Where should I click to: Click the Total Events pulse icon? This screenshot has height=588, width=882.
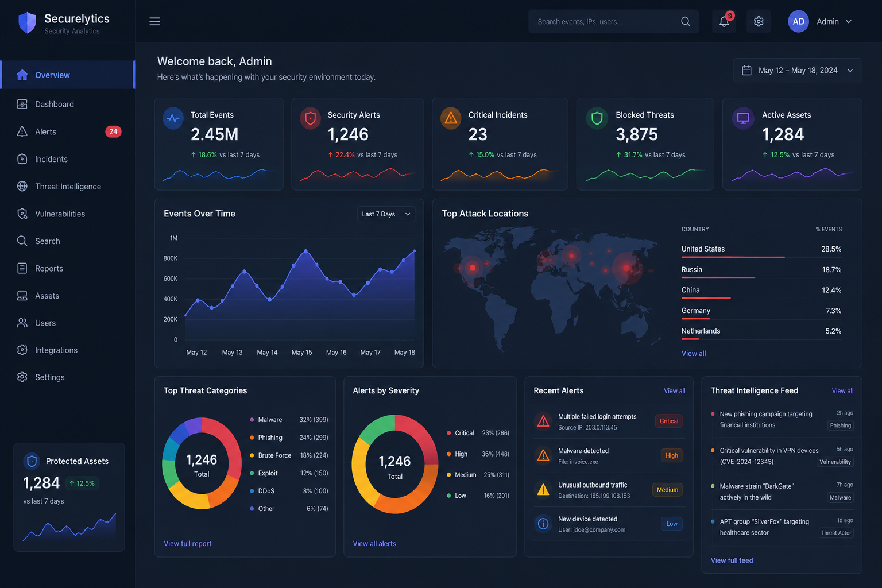tap(173, 119)
